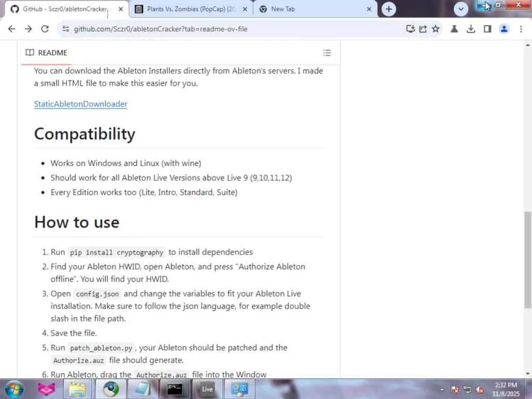Open the StaticAbletonDownloader link

point(81,104)
